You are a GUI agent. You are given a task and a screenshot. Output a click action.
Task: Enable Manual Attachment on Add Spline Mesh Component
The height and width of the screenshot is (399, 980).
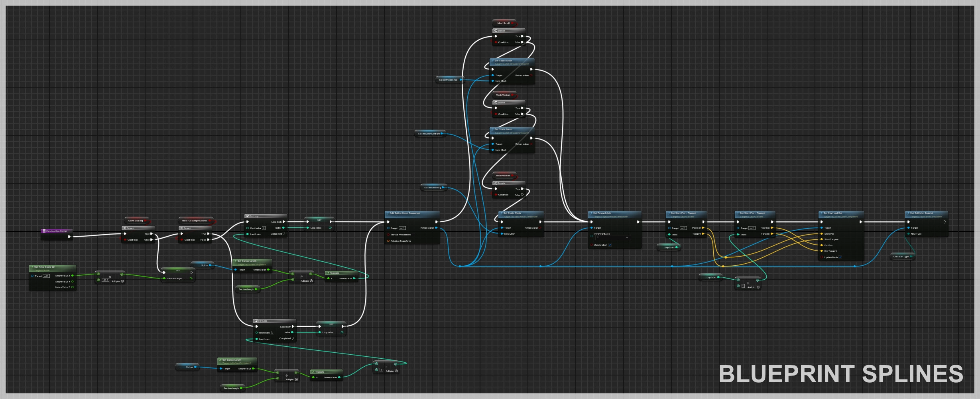coord(413,235)
